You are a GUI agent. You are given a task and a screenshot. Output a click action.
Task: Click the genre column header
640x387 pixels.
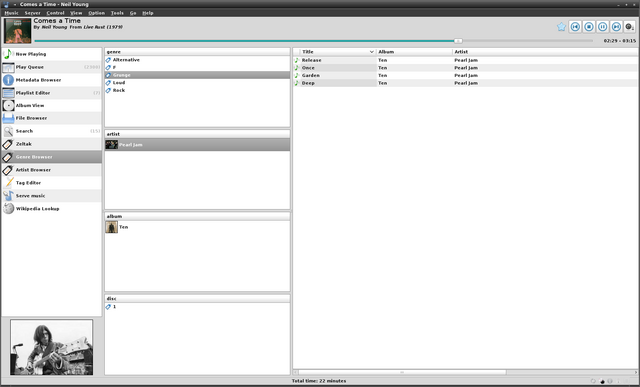(x=197, y=52)
